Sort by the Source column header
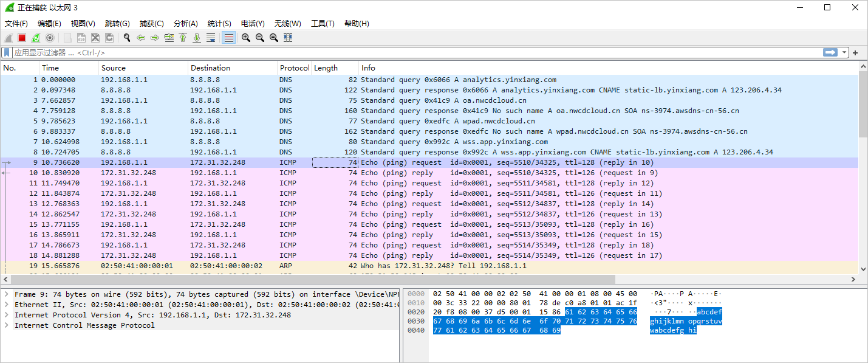Image resolution: width=868 pixels, height=363 pixels. pyautogui.click(x=143, y=68)
